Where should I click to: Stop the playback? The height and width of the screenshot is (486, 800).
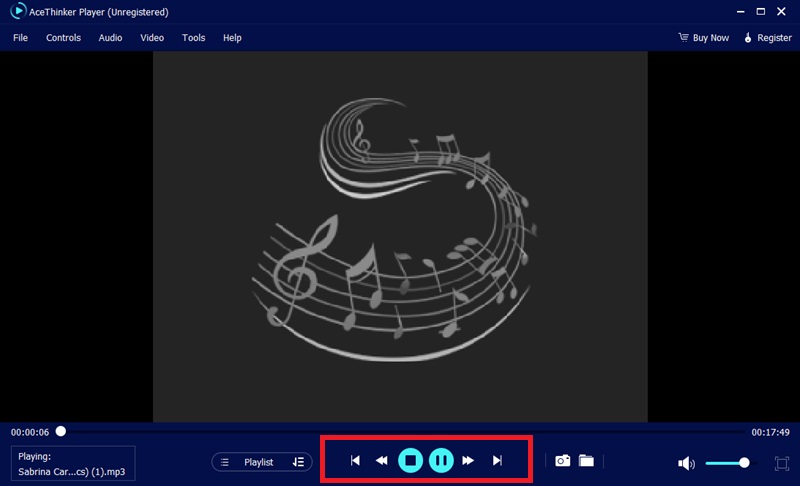[410, 461]
